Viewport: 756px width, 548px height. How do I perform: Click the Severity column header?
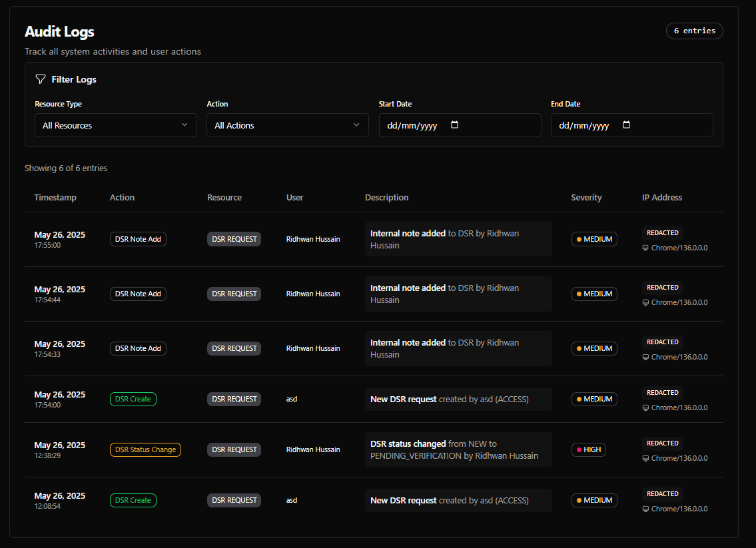(586, 197)
